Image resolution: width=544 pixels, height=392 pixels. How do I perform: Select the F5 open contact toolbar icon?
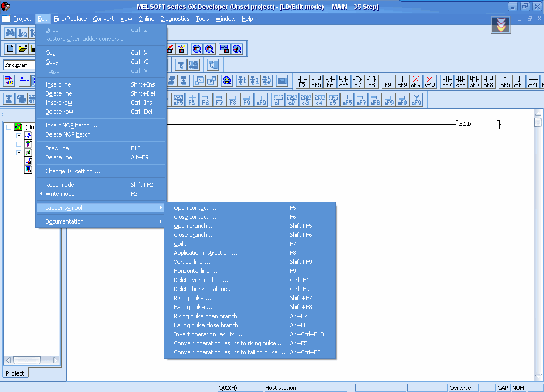[302, 81]
